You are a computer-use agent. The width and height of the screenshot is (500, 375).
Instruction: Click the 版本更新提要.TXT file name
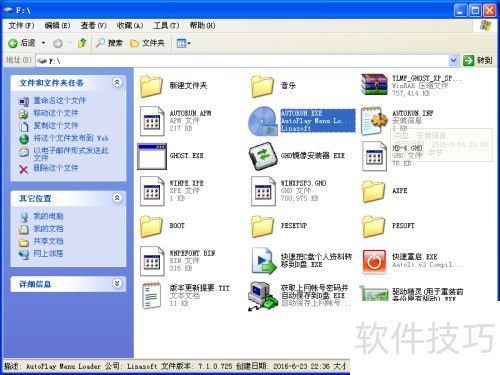click(x=199, y=288)
